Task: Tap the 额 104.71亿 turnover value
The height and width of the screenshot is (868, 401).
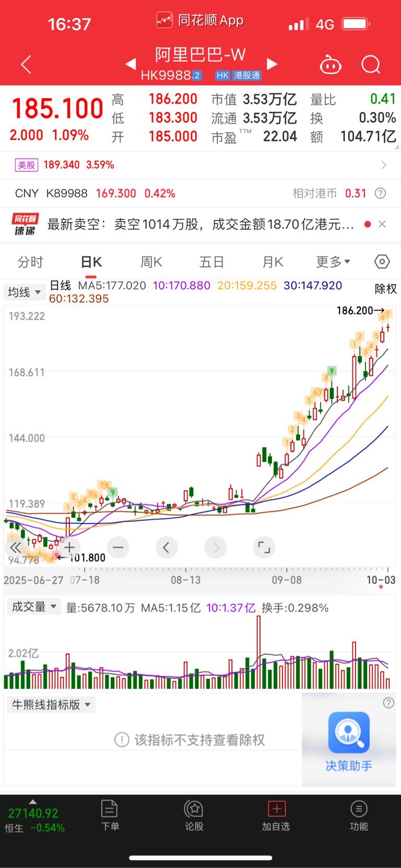Action: point(368,137)
